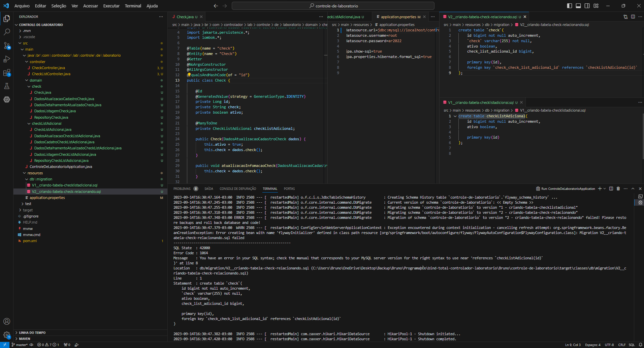Maximize the terminal panel size
The height and width of the screenshot is (348, 644).
tap(633, 188)
